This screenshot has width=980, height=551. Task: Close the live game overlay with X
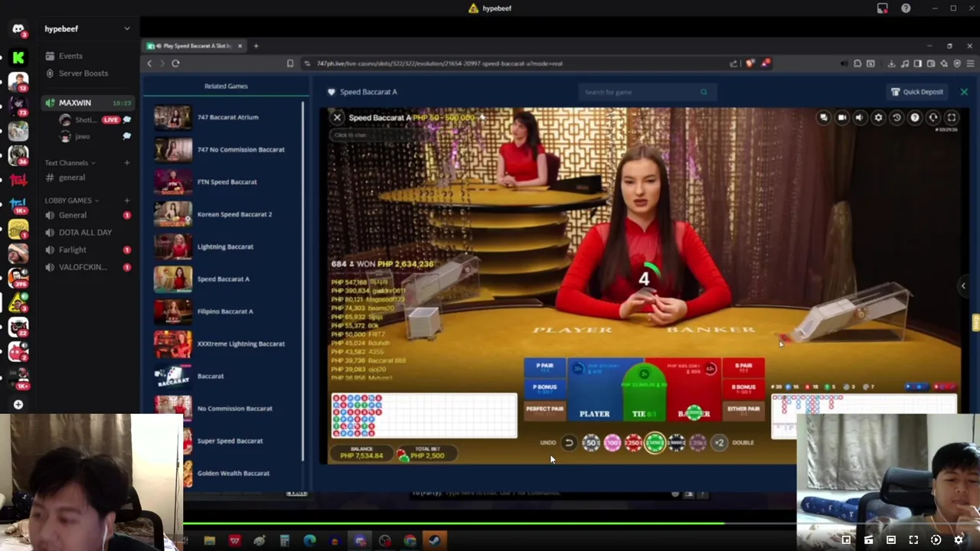tap(337, 117)
